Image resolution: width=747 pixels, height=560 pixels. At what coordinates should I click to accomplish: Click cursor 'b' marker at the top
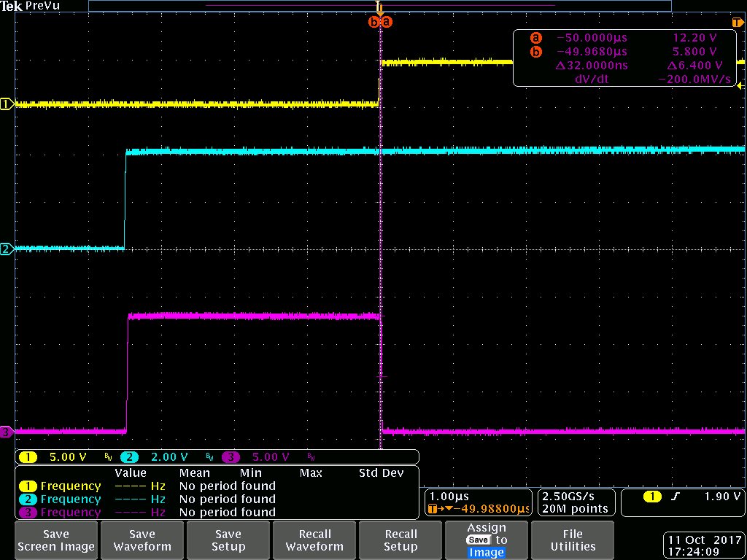coord(374,22)
